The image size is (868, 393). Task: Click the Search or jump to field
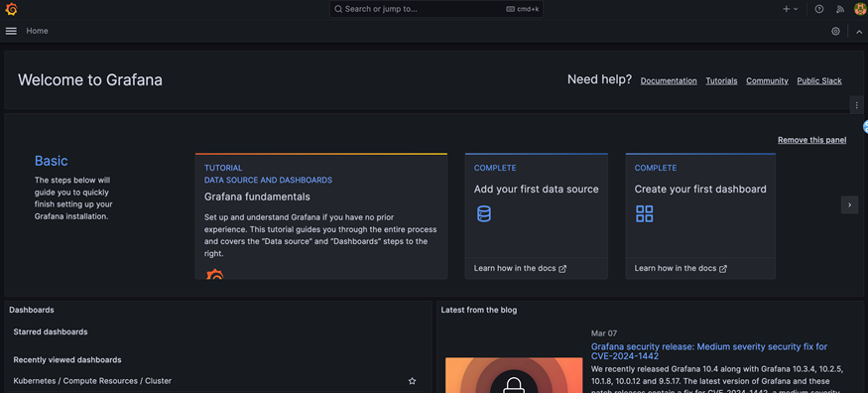pos(436,9)
